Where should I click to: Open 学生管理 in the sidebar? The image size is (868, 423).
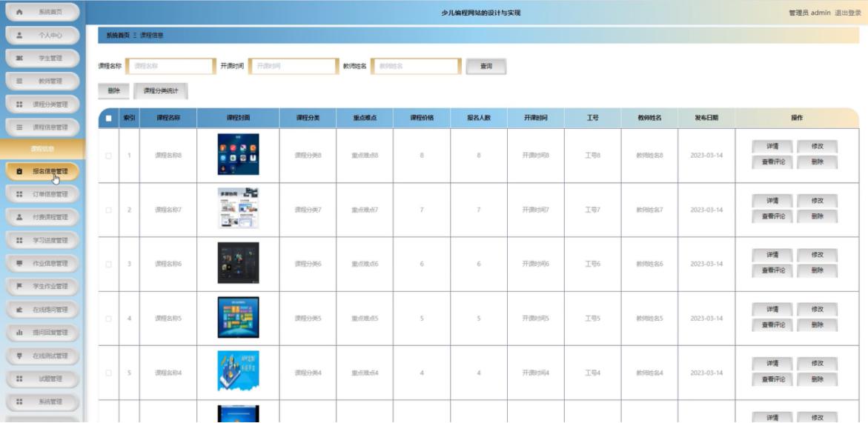coord(43,58)
